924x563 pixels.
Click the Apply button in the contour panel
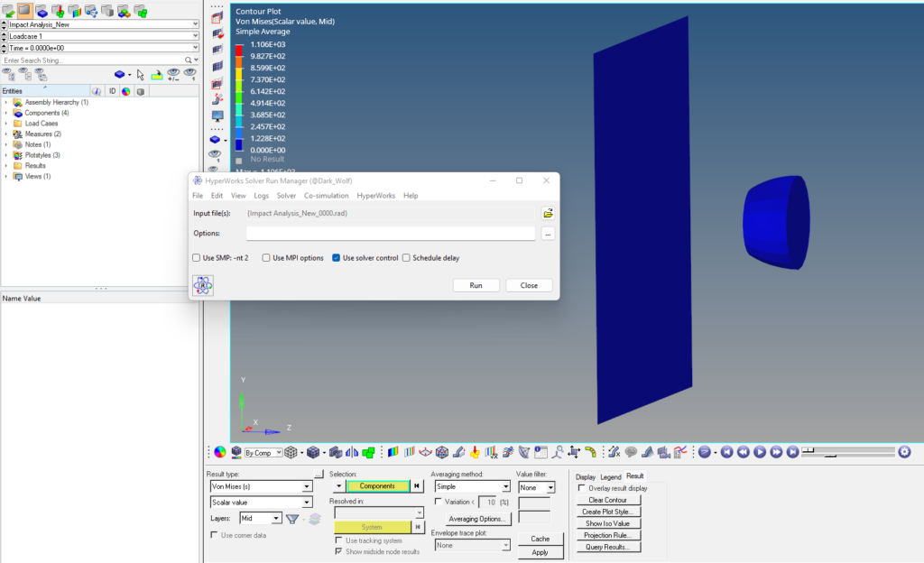click(x=540, y=552)
